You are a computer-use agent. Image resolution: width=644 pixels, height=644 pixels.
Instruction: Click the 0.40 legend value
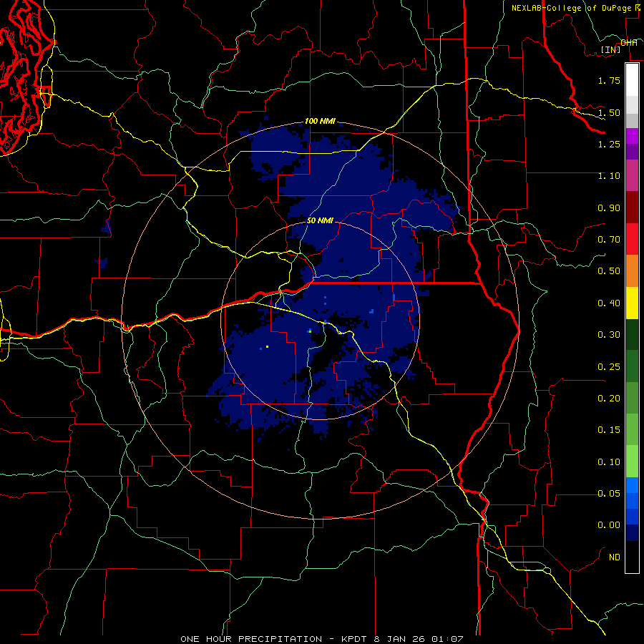click(609, 303)
